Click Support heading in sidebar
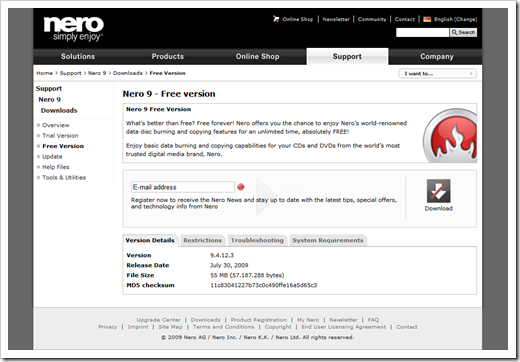The height and width of the screenshot is (362, 520). [49, 88]
